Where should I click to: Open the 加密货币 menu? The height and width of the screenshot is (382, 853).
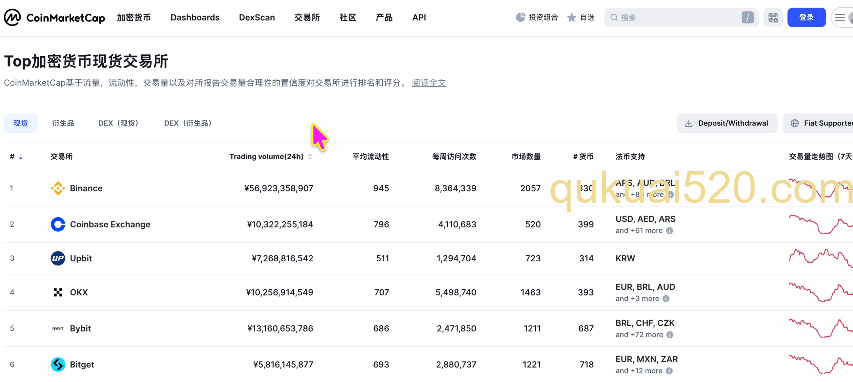point(134,17)
